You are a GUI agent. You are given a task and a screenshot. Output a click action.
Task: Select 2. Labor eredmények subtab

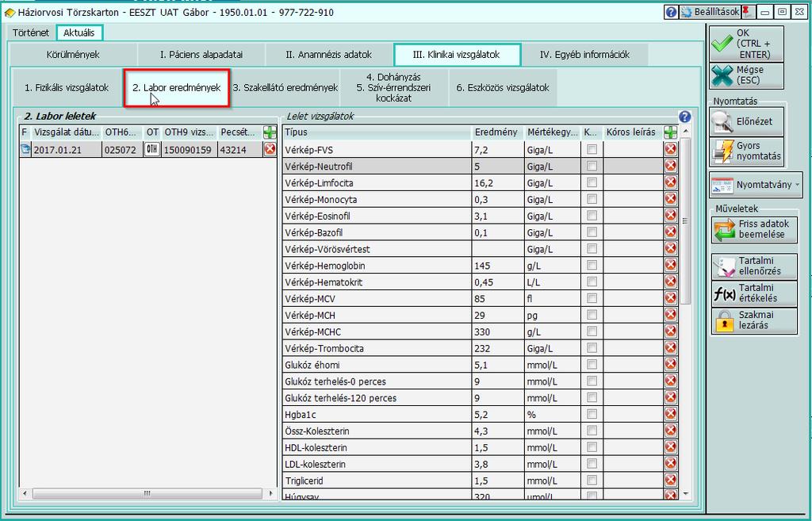[177, 87]
